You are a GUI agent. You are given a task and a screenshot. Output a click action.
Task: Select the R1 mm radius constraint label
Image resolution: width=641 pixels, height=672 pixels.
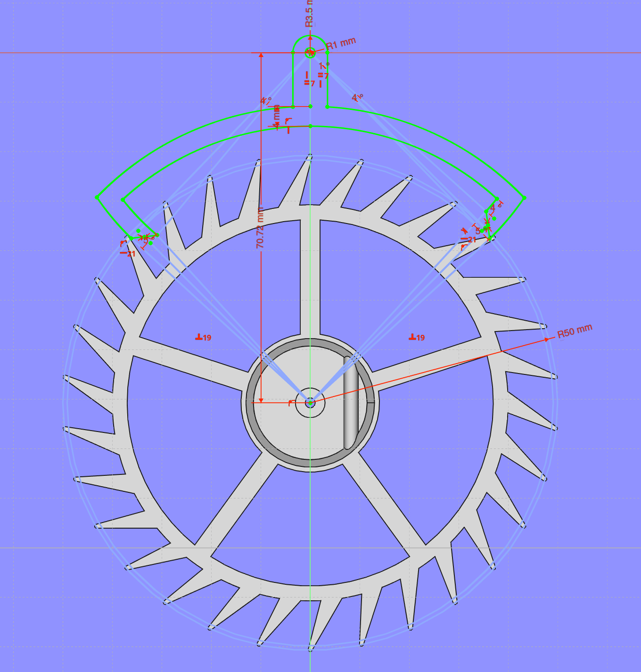(341, 44)
